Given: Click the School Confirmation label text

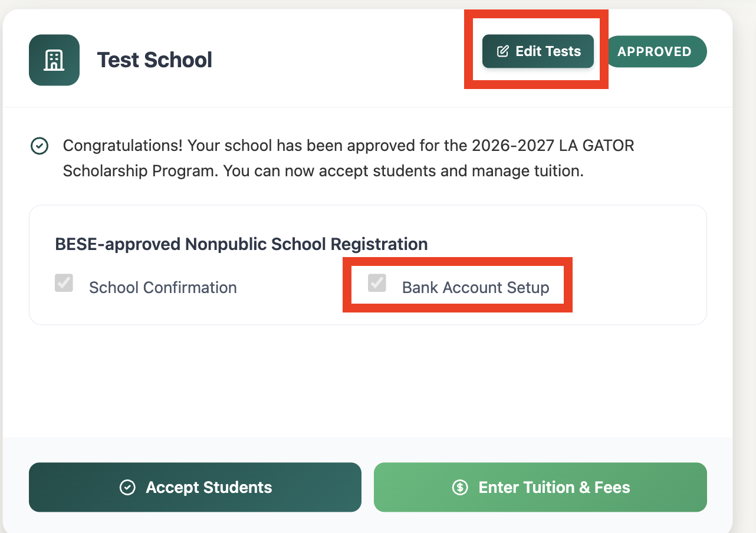Looking at the screenshot, I should (163, 288).
